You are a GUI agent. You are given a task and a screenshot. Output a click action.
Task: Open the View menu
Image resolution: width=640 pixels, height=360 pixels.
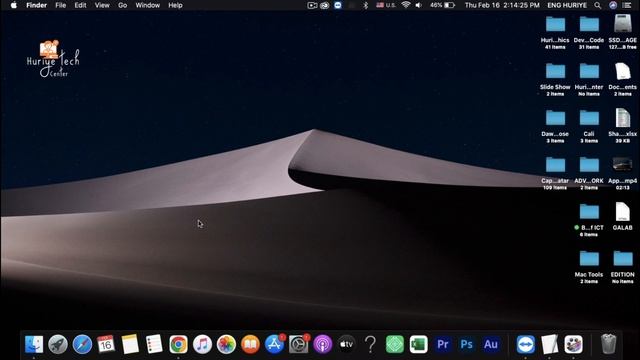click(x=102, y=5)
